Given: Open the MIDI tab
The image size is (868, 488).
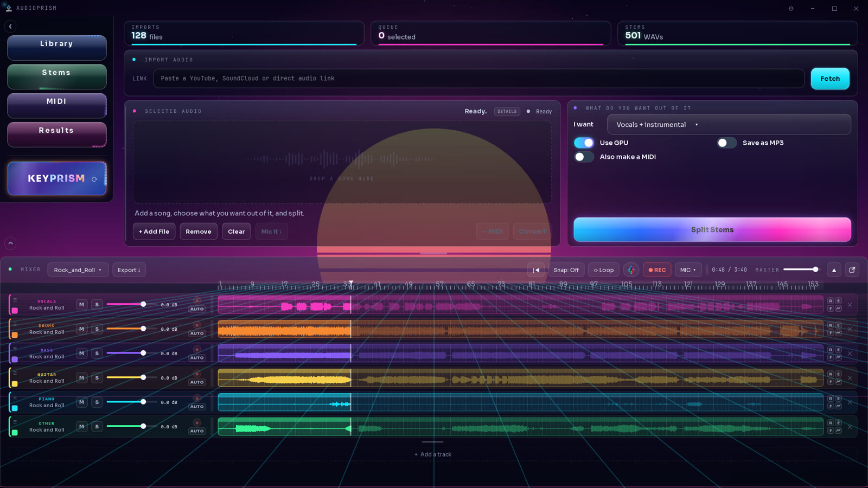Looking at the screenshot, I should click(x=56, y=105).
